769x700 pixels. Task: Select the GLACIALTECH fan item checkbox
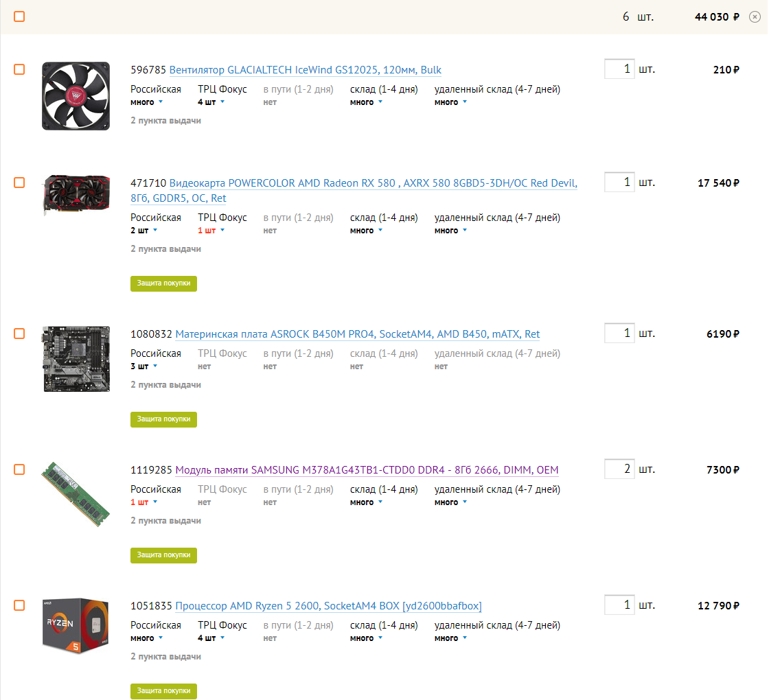[x=19, y=69]
